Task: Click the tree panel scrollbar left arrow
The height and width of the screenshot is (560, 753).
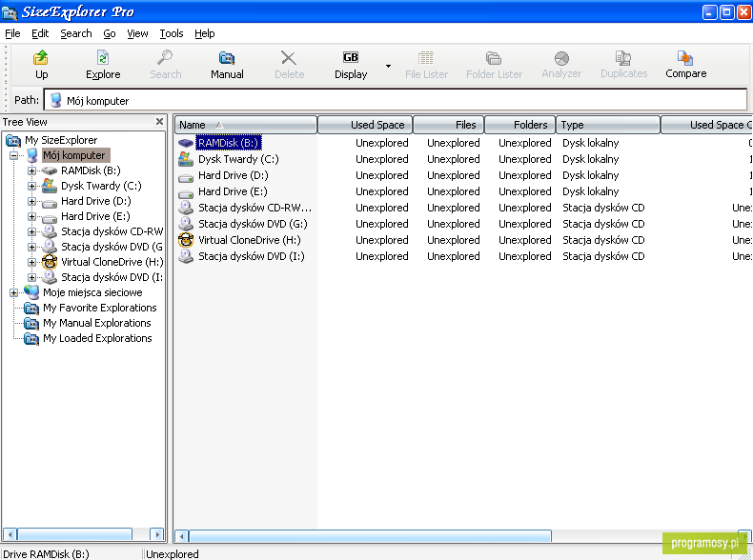Action: [10, 534]
